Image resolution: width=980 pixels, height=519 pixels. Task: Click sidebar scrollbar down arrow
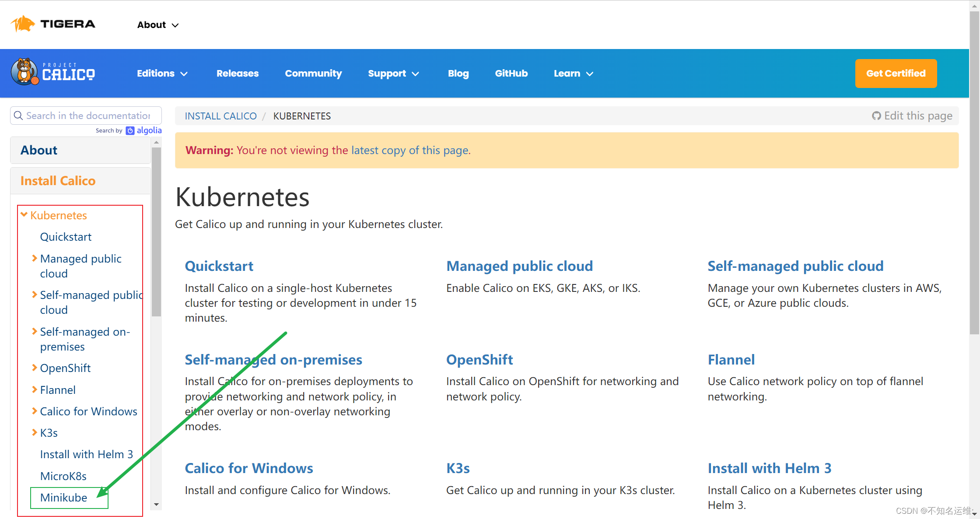point(156,505)
